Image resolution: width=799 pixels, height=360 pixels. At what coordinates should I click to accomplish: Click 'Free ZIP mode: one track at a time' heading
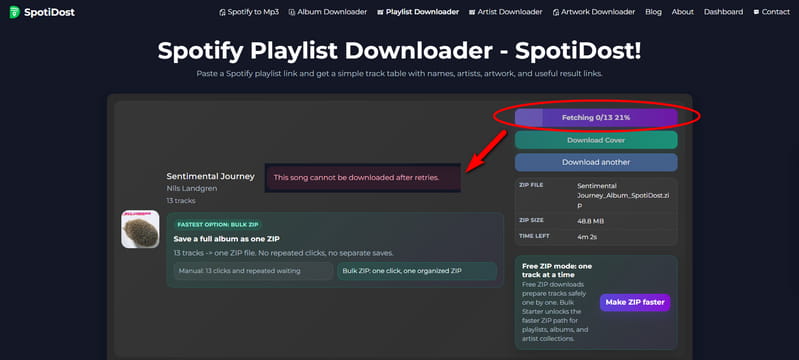click(x=557, y=270)
